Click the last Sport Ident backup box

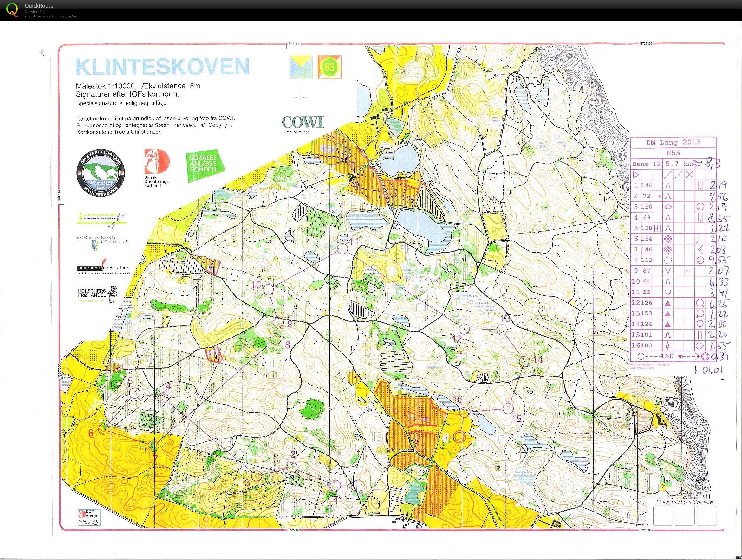pos(706,515)
